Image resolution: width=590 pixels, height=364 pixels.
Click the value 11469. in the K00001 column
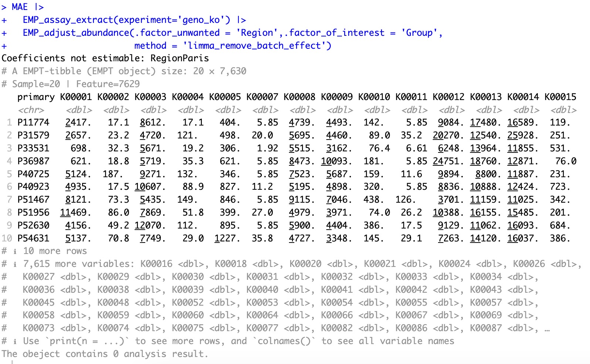[x=76, y=213]
